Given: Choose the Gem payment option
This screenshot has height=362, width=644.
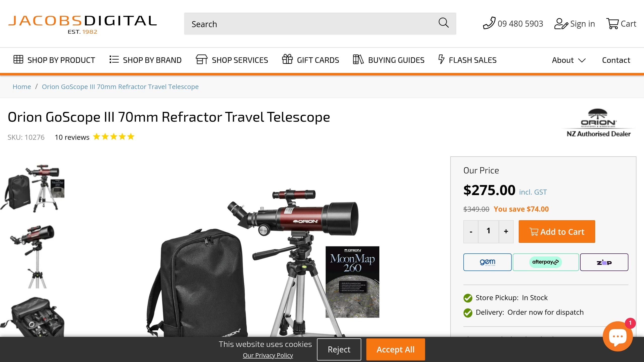Looking at the screenshot, I should [x=487, y=262].
